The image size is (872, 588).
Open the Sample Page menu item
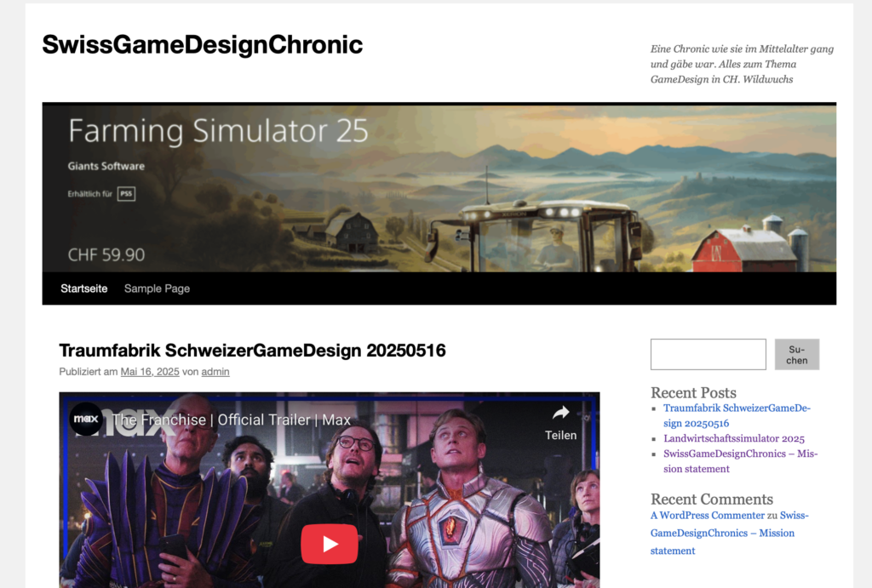[x=157, y=288]
